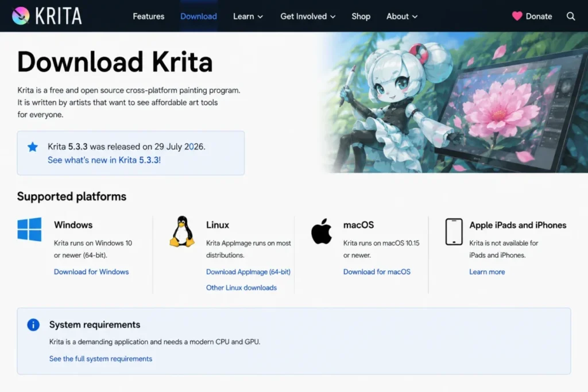Click the blue info circle icon
The image size is (588, 392).
click(x=33, y=324)
